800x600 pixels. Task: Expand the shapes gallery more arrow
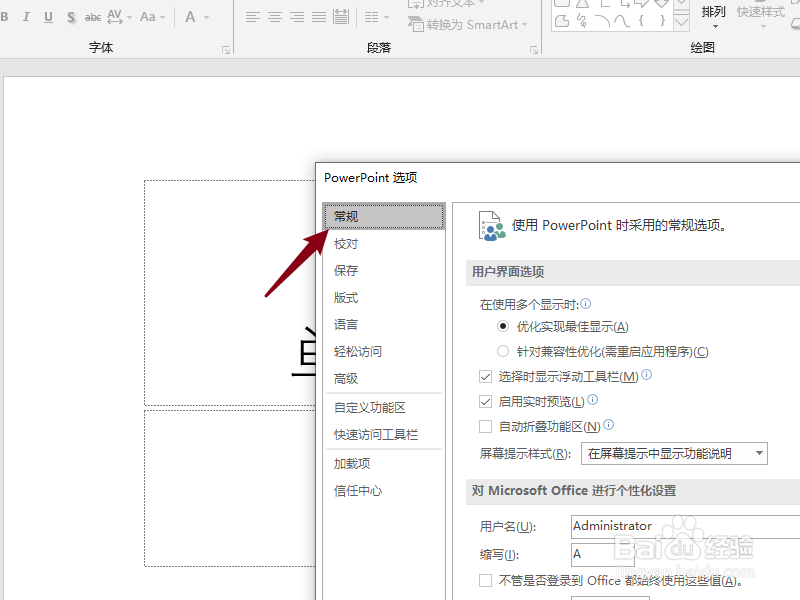click(x=682, y=22)
